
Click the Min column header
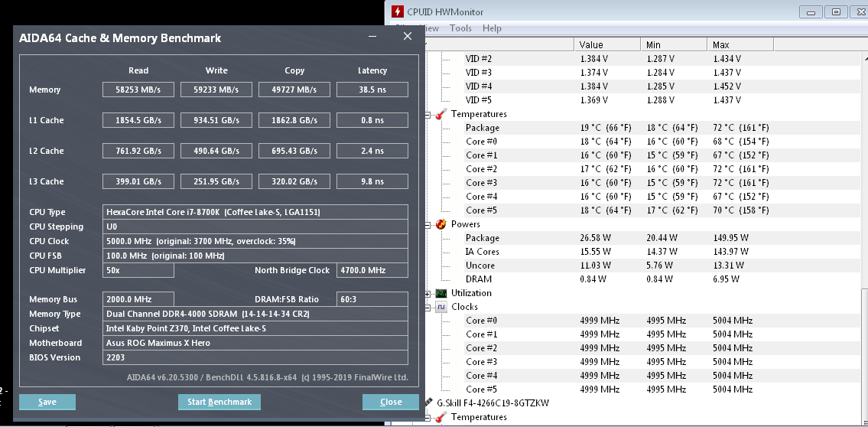point(674,45)
